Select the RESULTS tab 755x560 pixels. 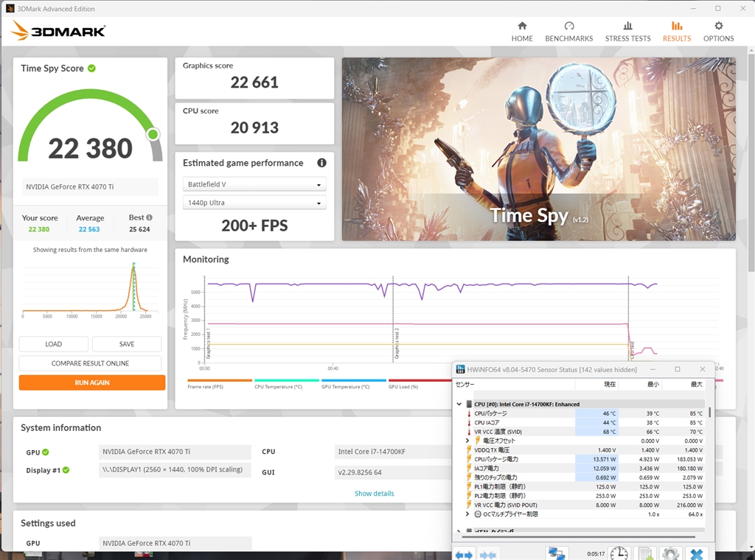click(x=677, y=32)
